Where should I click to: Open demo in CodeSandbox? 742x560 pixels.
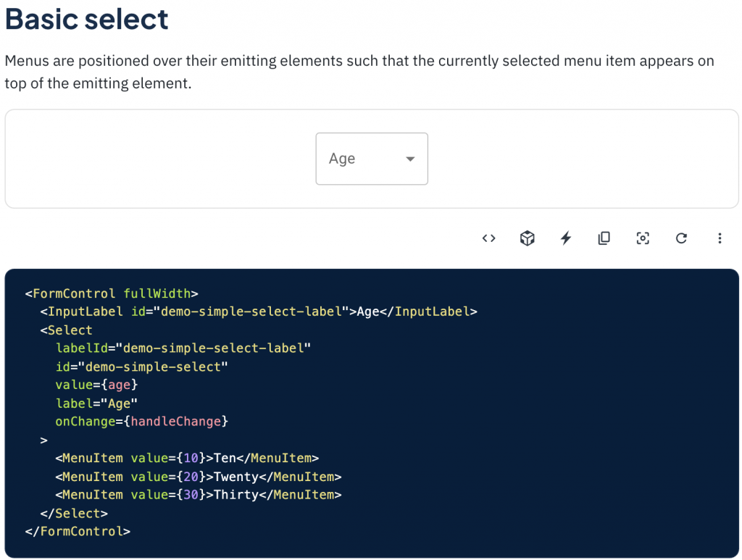tap(528, 238)
